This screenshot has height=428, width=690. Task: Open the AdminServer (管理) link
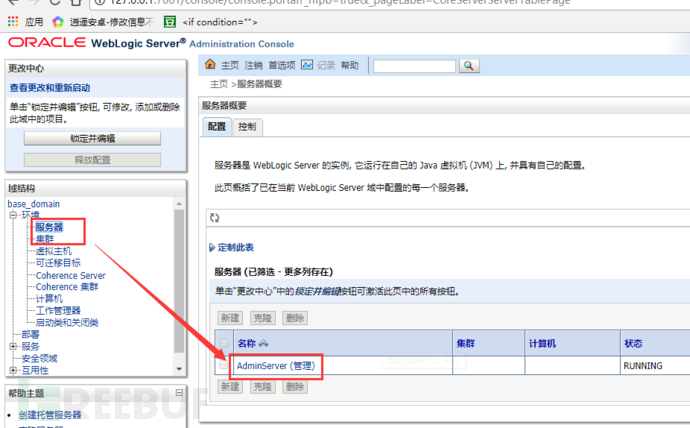[x=276, y=366]
